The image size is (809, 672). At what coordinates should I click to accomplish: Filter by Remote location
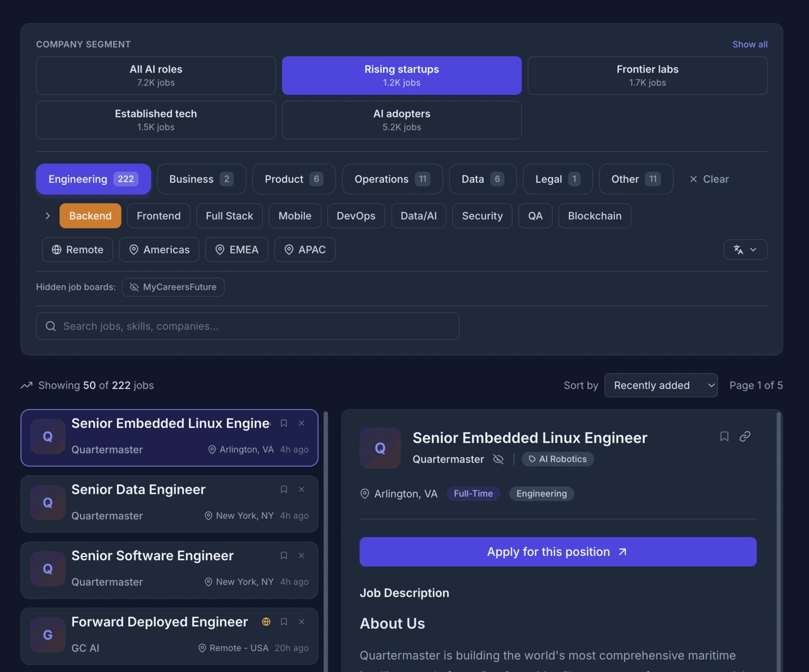77,250
